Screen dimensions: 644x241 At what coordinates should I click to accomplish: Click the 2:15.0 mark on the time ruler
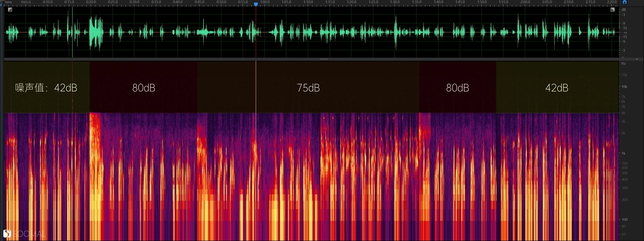(x=590, y=2)
